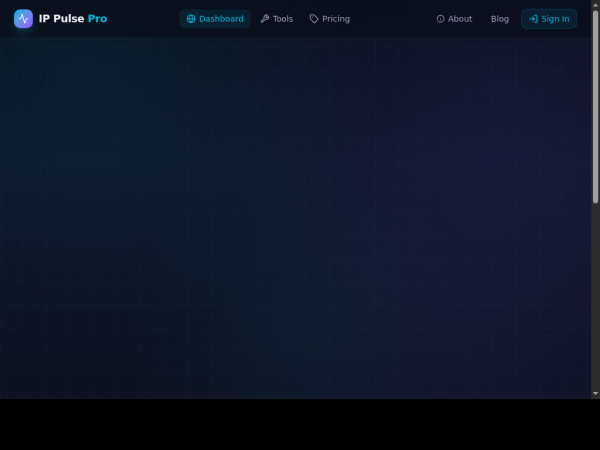Go to the Tools menu item
600x450 pixels.
point(277,19)
